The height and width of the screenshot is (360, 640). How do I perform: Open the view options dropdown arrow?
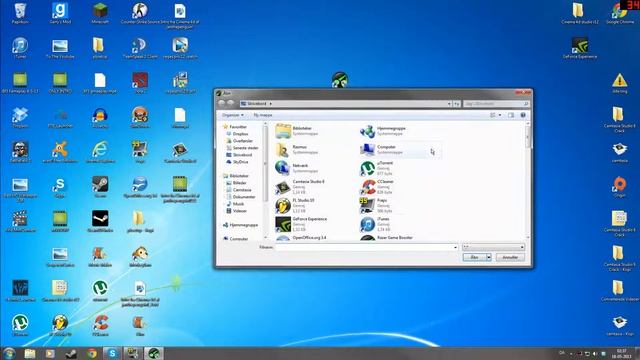pos(500,115)
